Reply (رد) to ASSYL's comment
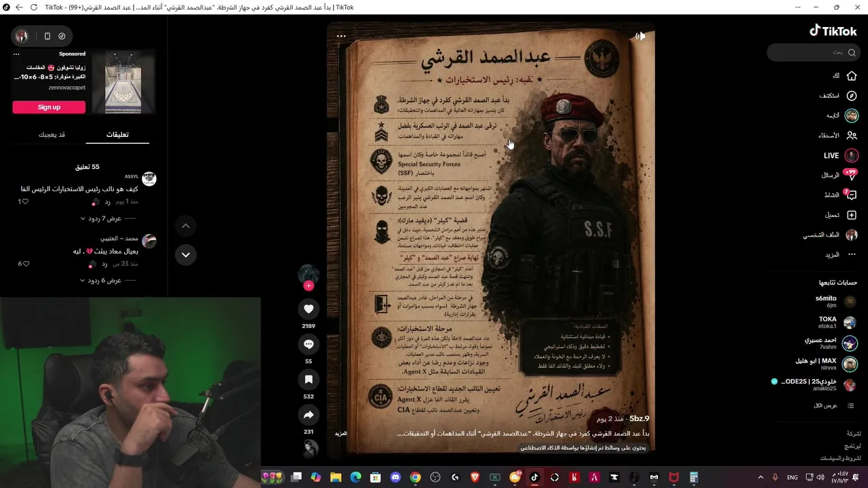This screenshot has width=868, height=488. (x=106, y=202)
